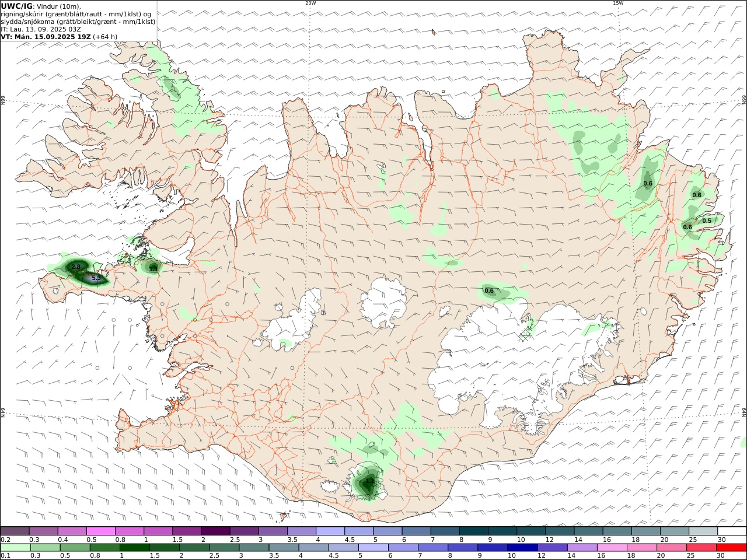The width and height of the screenshot is (747, 560).
Task: Click the 64N latitude label on right edge
Action: (744, 412)
